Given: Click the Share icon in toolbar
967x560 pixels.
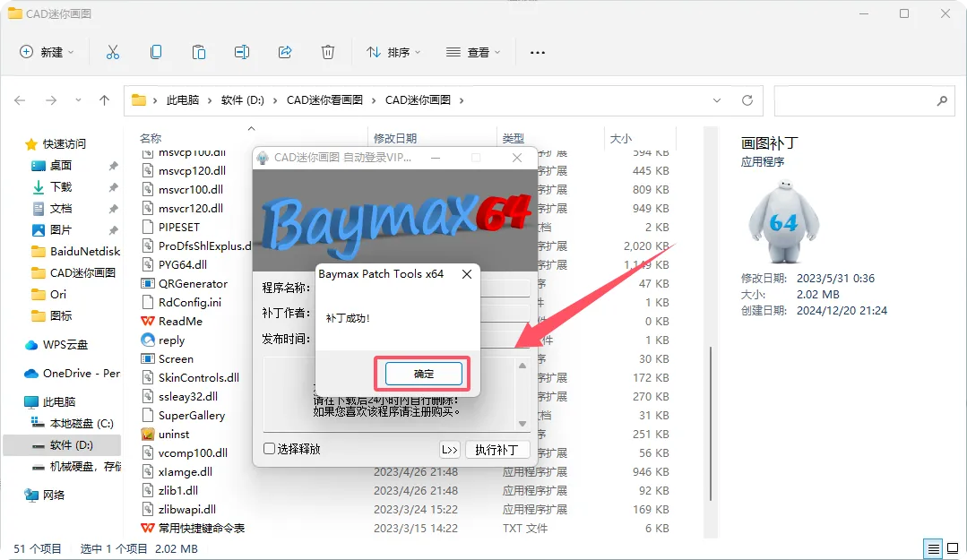Looking at the screenshot, I should pos(285,53).
